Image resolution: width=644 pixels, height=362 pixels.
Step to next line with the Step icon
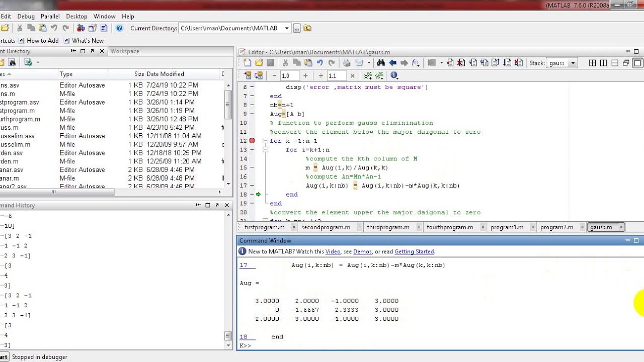tap(473, 63)
